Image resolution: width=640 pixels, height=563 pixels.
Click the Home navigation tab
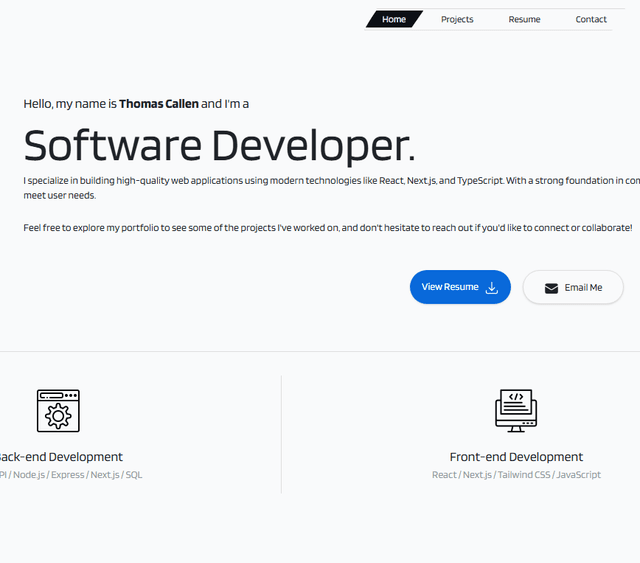pyautogui.click(x=394, y=19)
